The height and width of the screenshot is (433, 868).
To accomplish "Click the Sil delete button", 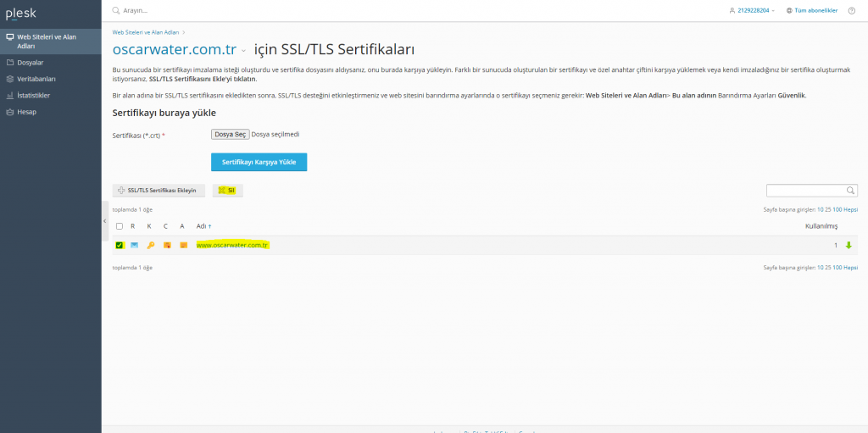I will 227,190.
